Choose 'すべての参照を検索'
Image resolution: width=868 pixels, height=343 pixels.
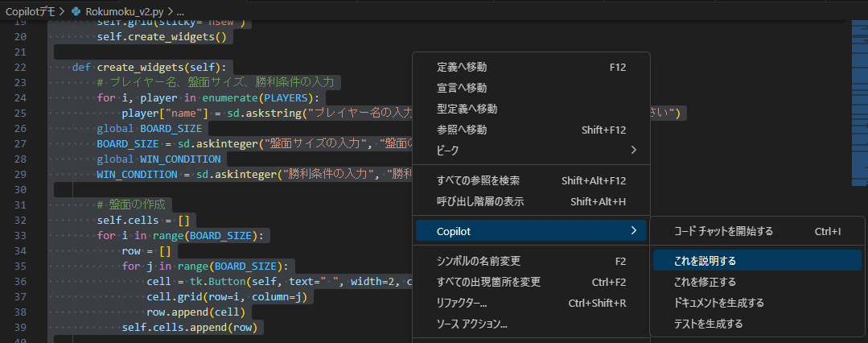(x=479, y=180)
